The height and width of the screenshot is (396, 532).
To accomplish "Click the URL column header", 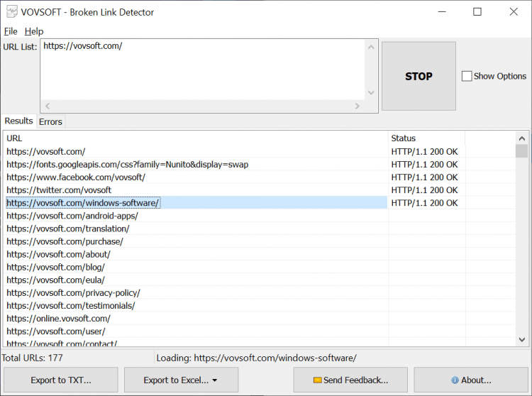I will coord(196,138).
